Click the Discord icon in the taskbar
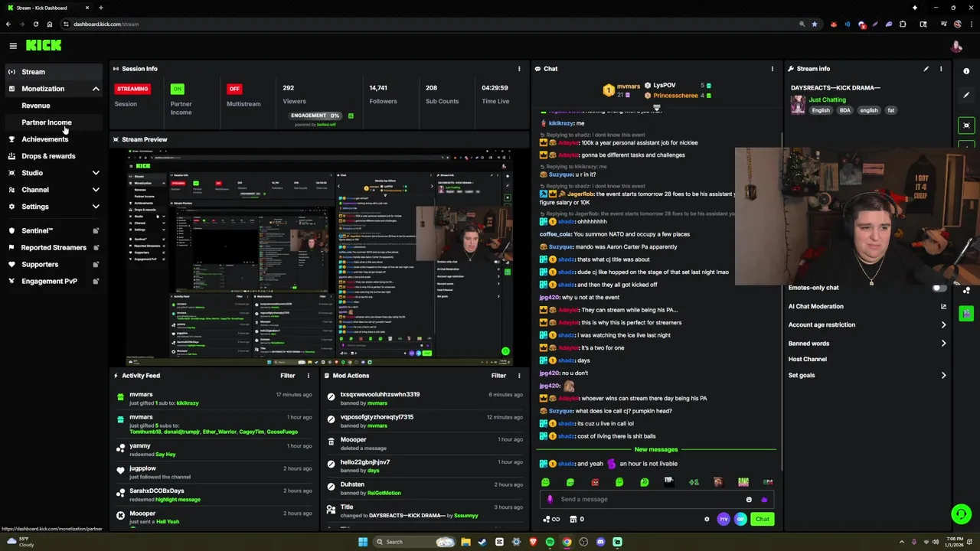The image size is (980, 551). [600, 542]
